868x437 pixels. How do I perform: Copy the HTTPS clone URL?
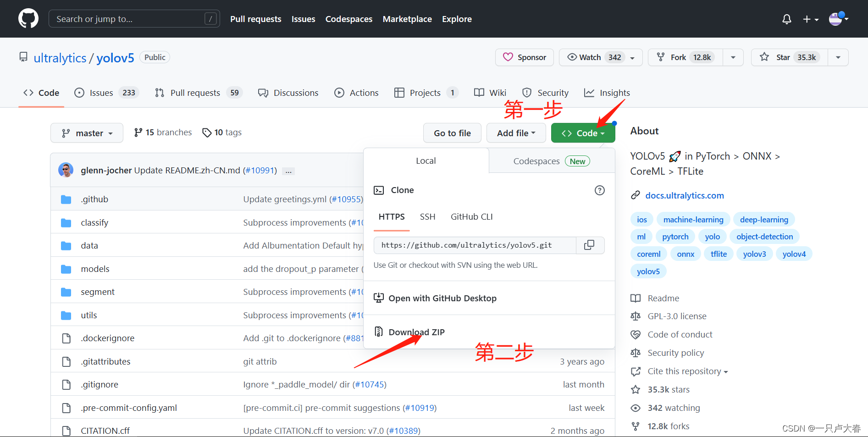[x=590, y=245]
